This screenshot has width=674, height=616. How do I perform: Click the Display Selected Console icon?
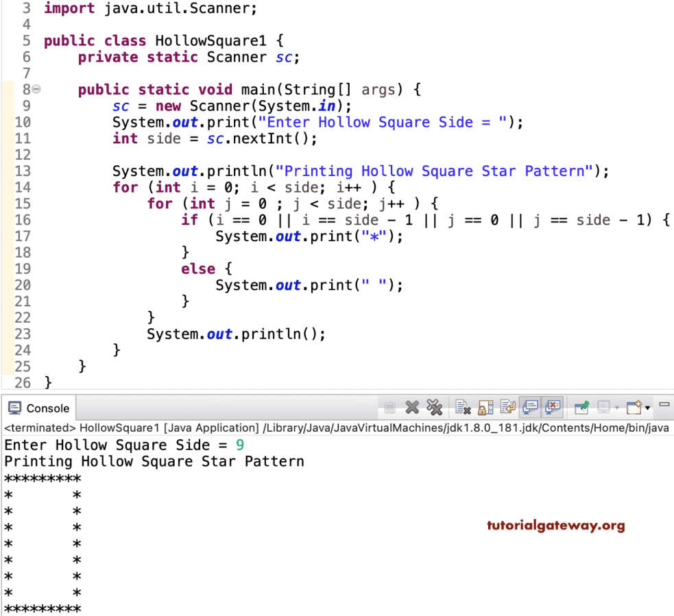[605, 406]
